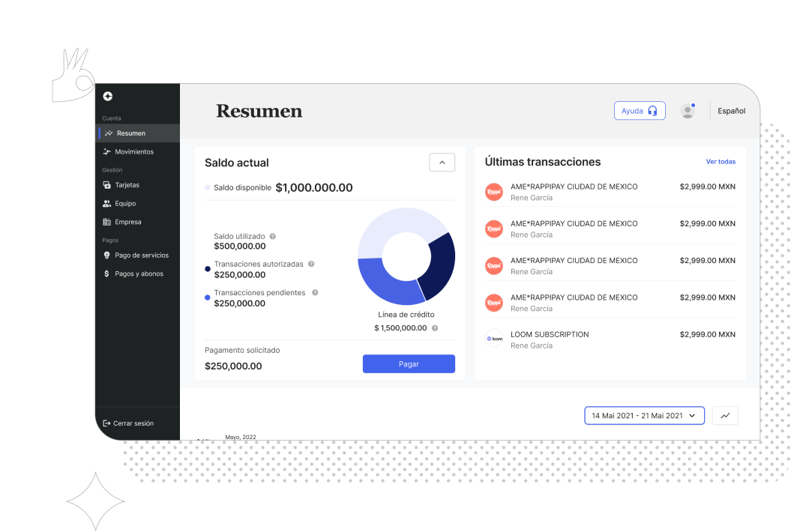Click the plus logo icon in sidebar
This screenshot has width=791, height=532.
point(108,97)
